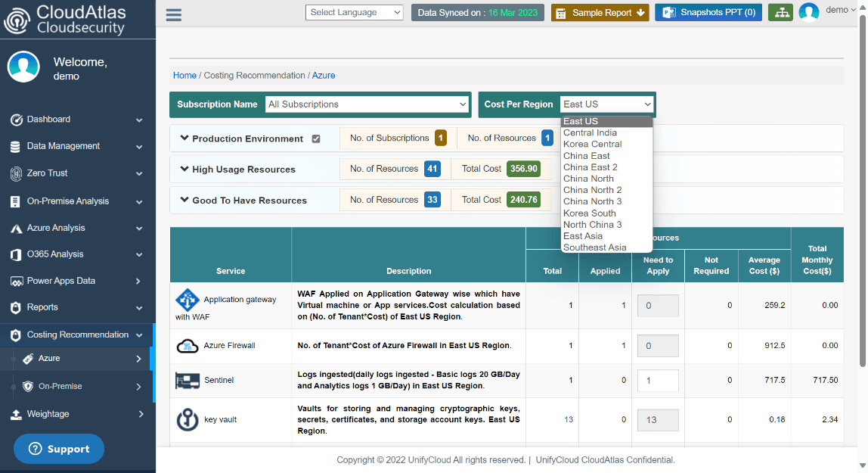
Task: Open the Reports sidebar menu
Action: (x=76, y=307)
